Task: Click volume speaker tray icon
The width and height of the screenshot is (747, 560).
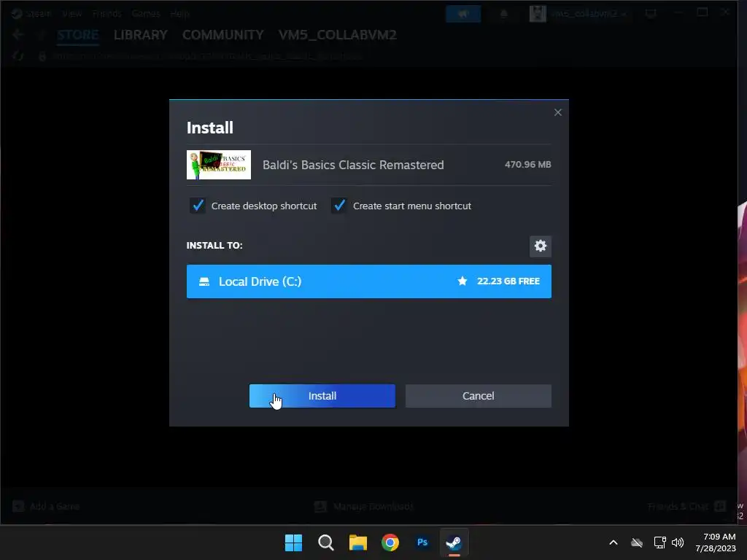Action: (678, 542)
